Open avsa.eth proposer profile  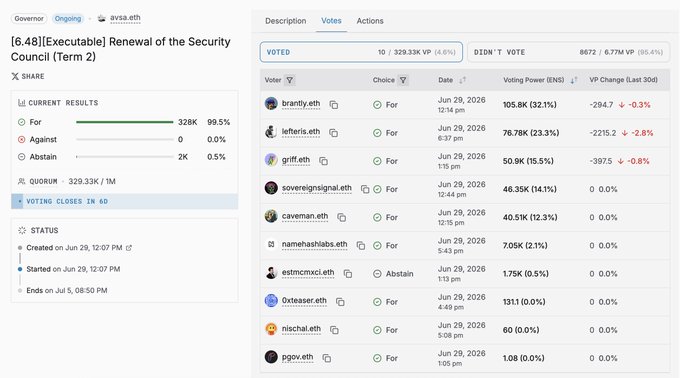tap(125, 18)
